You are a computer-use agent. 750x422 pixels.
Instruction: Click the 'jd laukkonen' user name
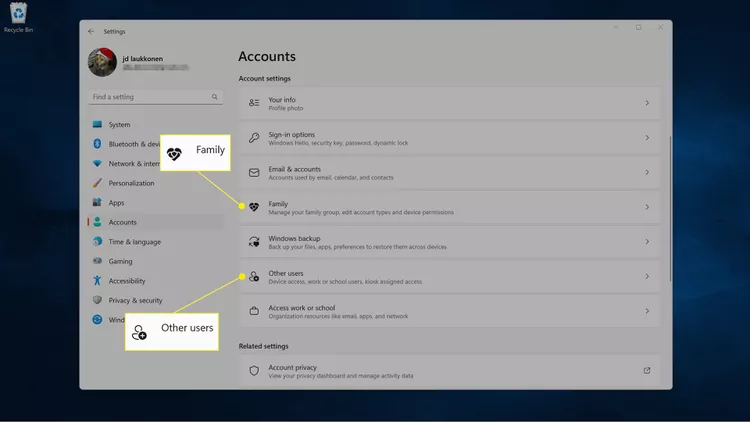(143, 59)
